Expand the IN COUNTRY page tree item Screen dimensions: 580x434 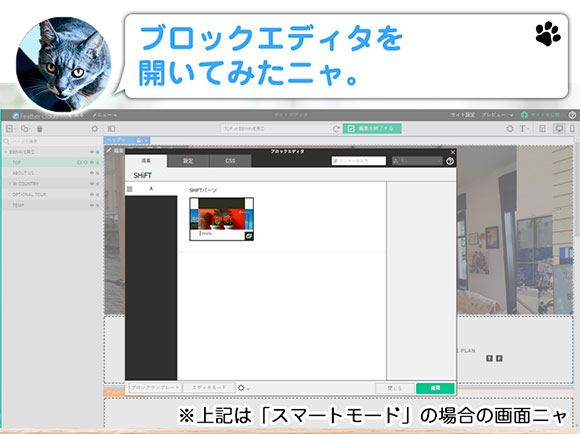coord(10,184)
